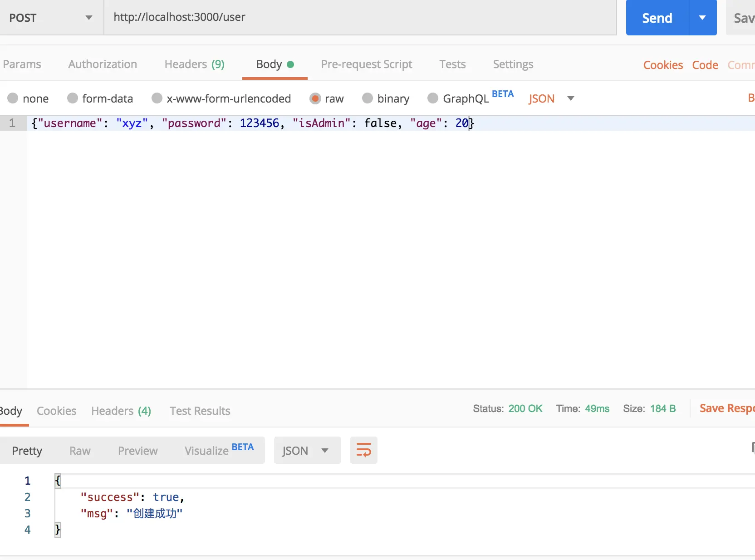Switch to the Authorization tab
This screenshot has width=755, height=560.
[x=103, y=64]
